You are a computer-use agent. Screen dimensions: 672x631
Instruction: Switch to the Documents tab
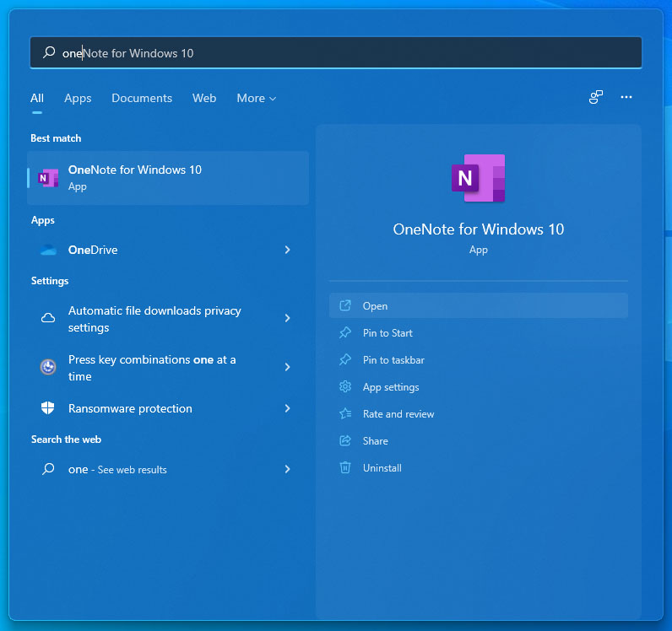tap(142, 98)
